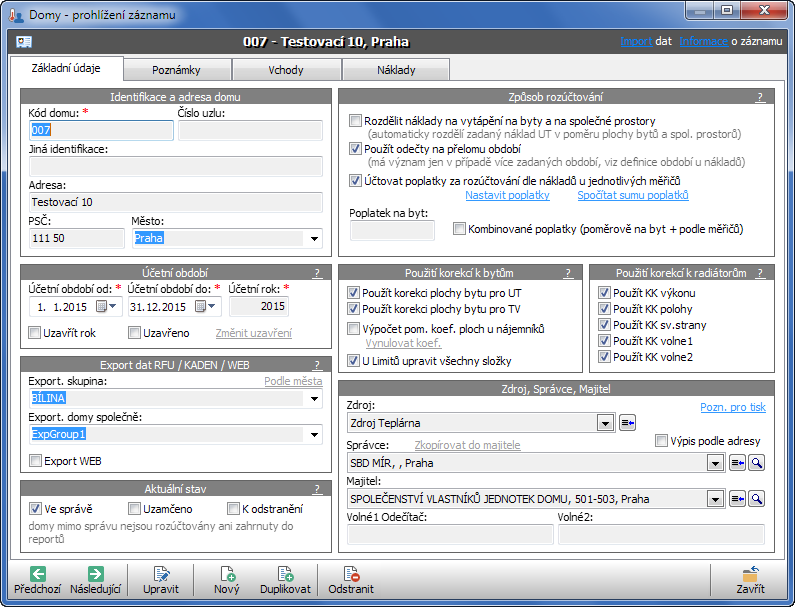
Task: Go to next record with Následující
Action: click(x=95, y=580)
